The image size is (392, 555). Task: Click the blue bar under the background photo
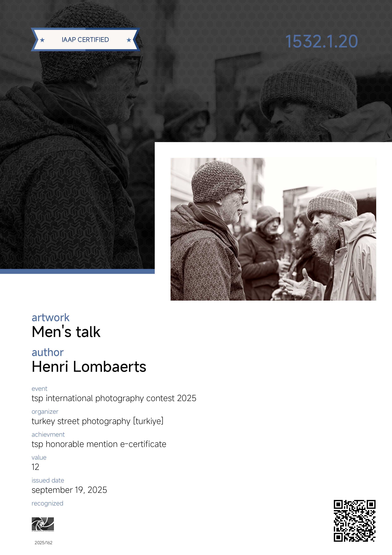(x=77, y=271)
